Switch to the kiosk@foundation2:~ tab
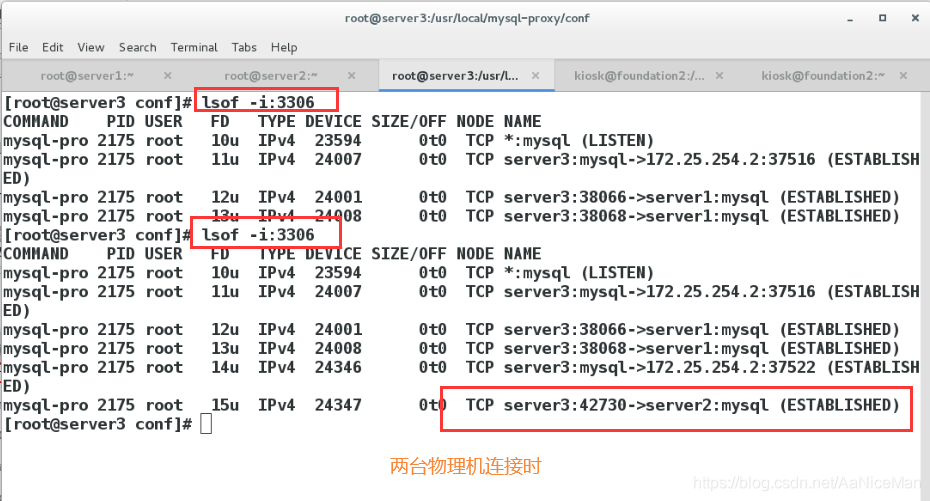930x501 pixels. point(823,76)
